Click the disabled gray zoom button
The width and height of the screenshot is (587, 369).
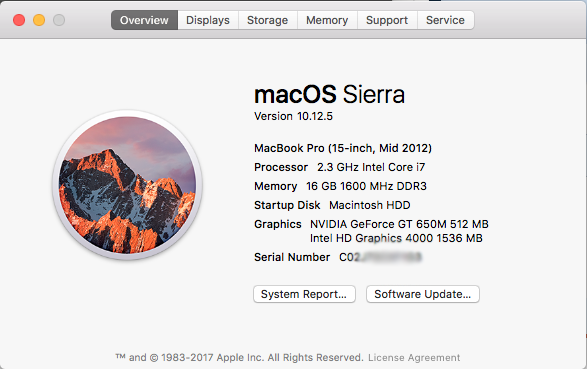59,20
